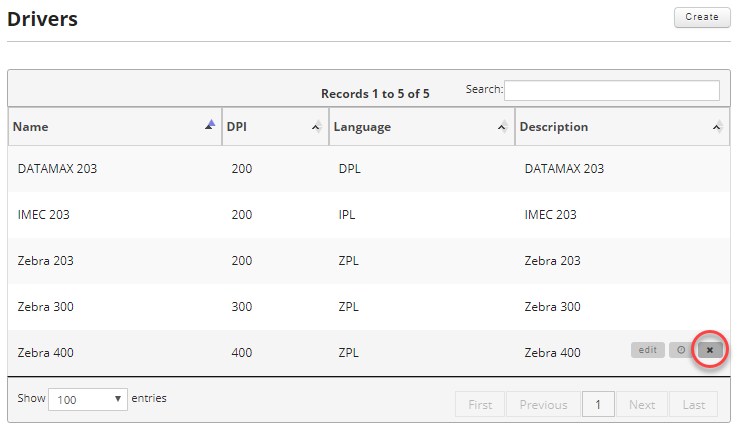The image size is (741, 430).
Task: Click DPI 200 in IMEC 203 row
Action: pos(241,215)
